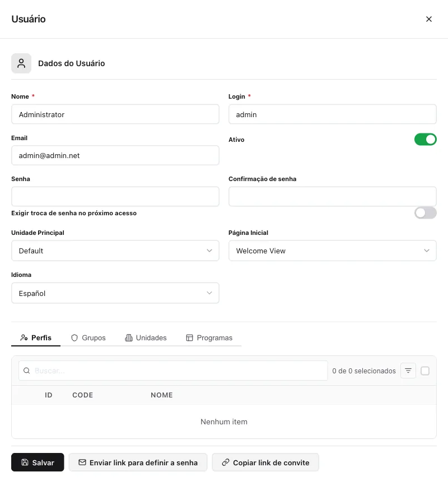The image size is (448, 495).
Task: Enable Exigir troca de senha toggle
Action: click(x=425, y=213)
